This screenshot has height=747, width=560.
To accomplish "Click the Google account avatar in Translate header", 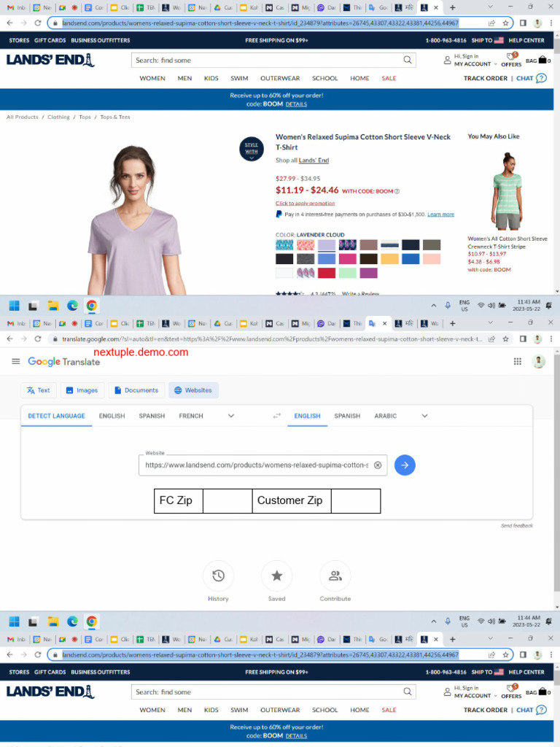I will 539,362.
